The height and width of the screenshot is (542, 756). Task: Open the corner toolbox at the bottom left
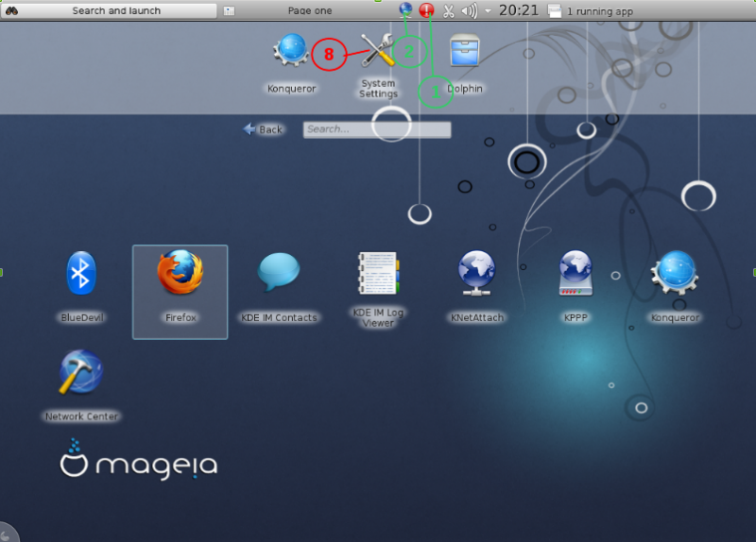click(x=8, y=533)
